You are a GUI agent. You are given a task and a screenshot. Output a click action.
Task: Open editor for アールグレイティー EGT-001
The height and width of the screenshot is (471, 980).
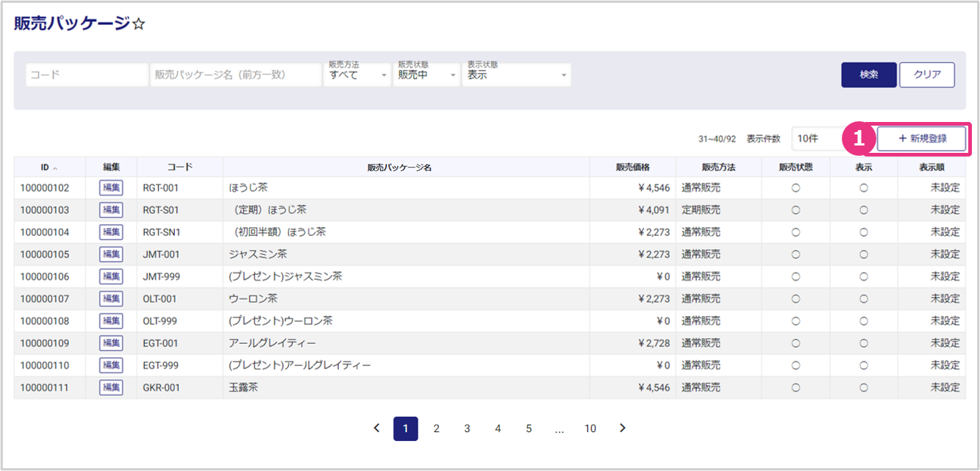(111, 343)
